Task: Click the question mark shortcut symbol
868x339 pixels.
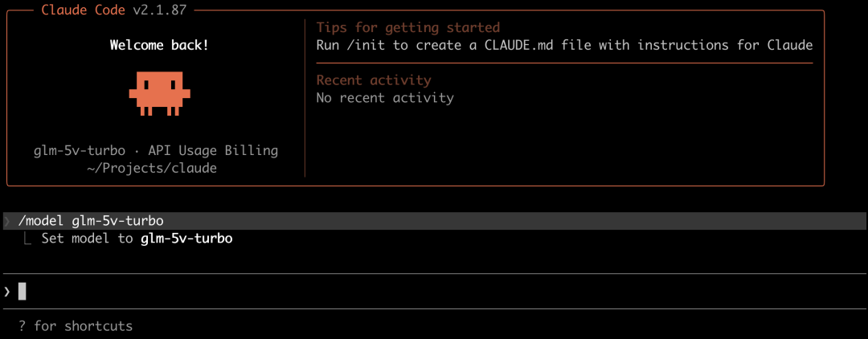Action: pos(23,326)
